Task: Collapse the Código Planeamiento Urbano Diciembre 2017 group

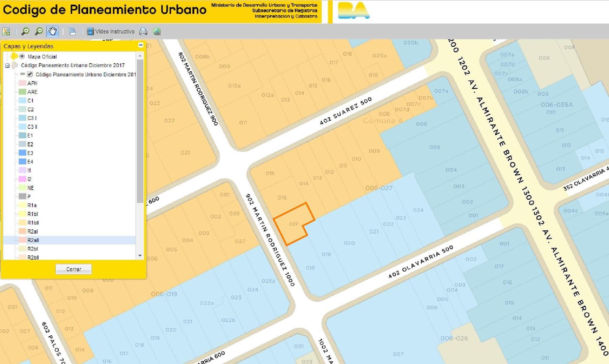Action: click(7, 65)
